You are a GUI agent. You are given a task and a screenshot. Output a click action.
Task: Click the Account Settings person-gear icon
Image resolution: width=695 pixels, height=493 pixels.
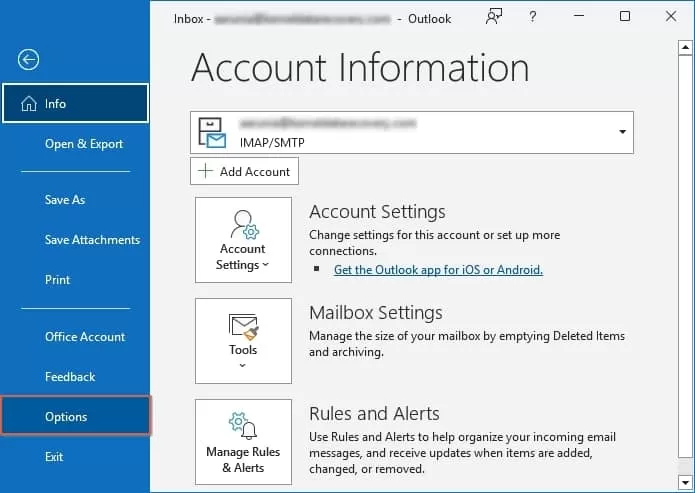244,225
